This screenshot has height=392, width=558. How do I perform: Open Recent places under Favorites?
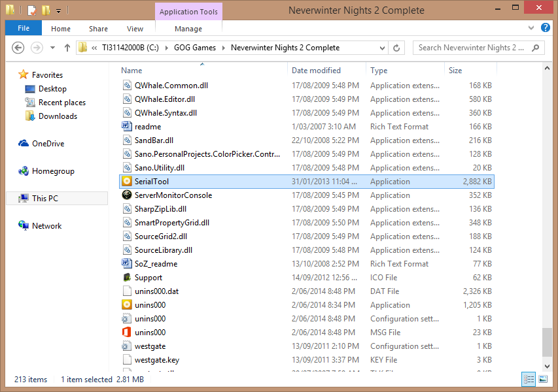(x=55, y=103)
